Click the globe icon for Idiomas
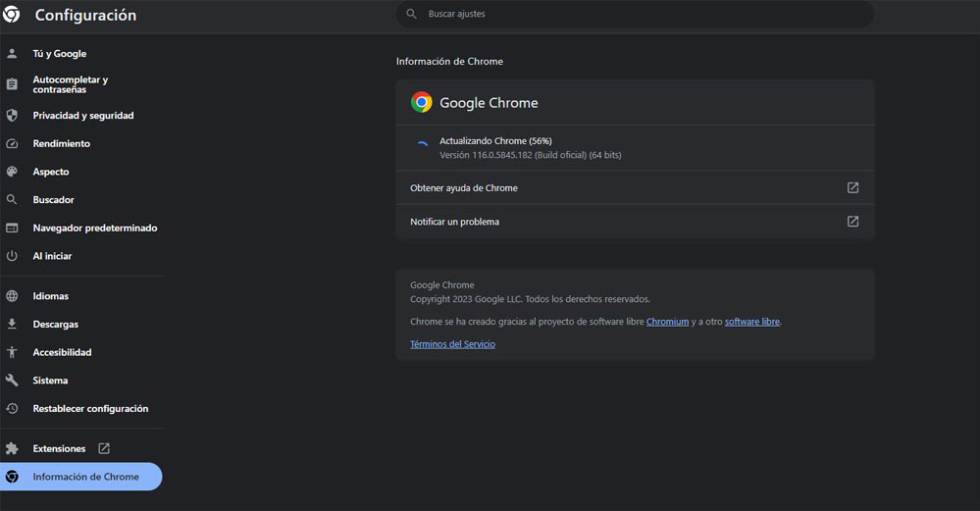Image resolution: width=980 pixels, height=511 pixels. coord(12,295)
